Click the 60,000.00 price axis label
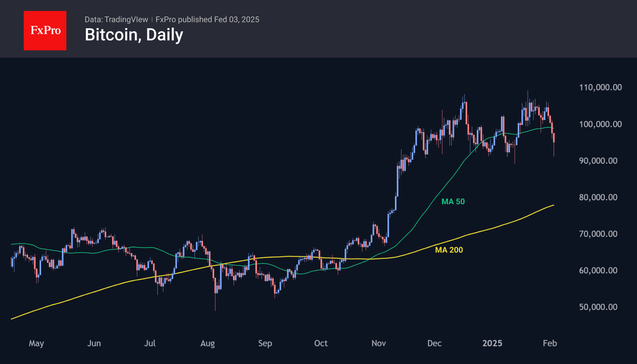 [598, 270]
